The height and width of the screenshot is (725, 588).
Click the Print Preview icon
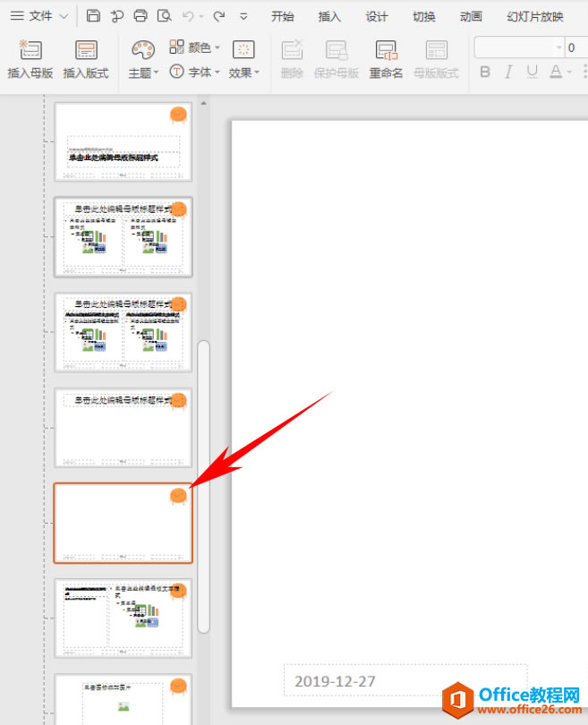coord(164,16)
